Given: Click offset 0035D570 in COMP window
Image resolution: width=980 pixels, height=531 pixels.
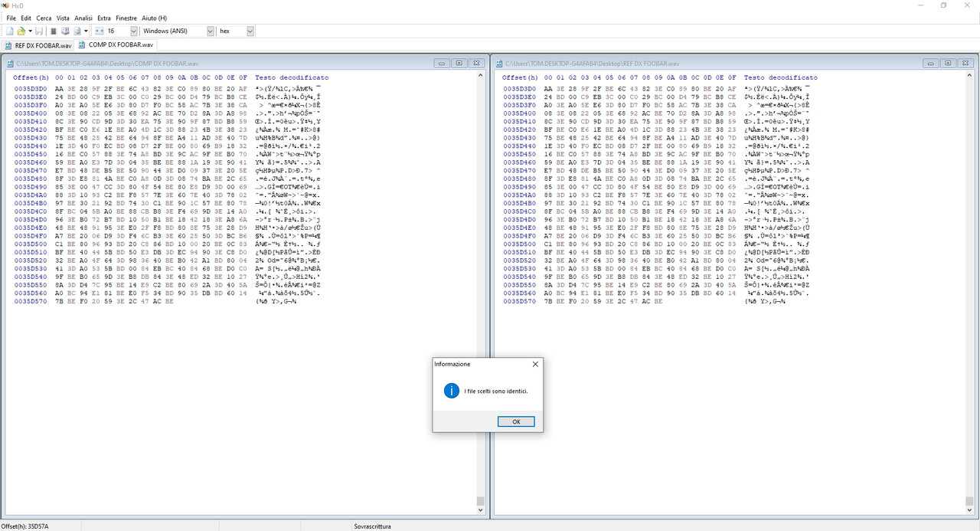Looking at the screenshot, I should [x=31, y=301].
